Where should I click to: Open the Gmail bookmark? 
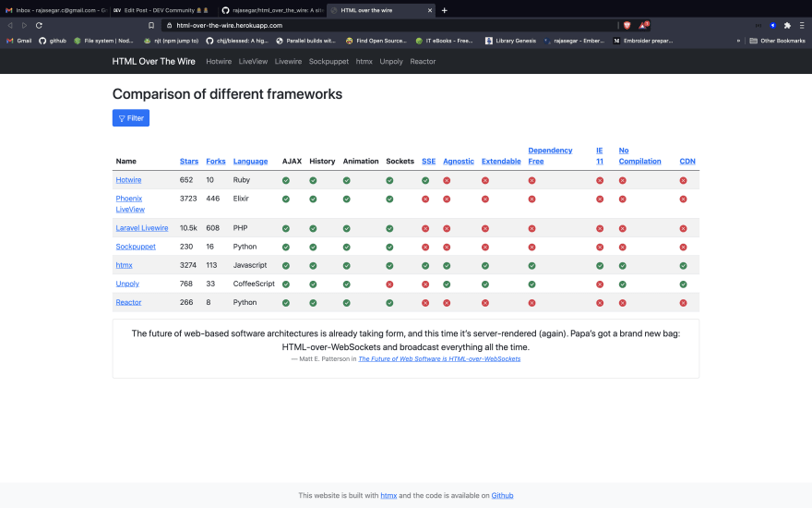point(18,41)
